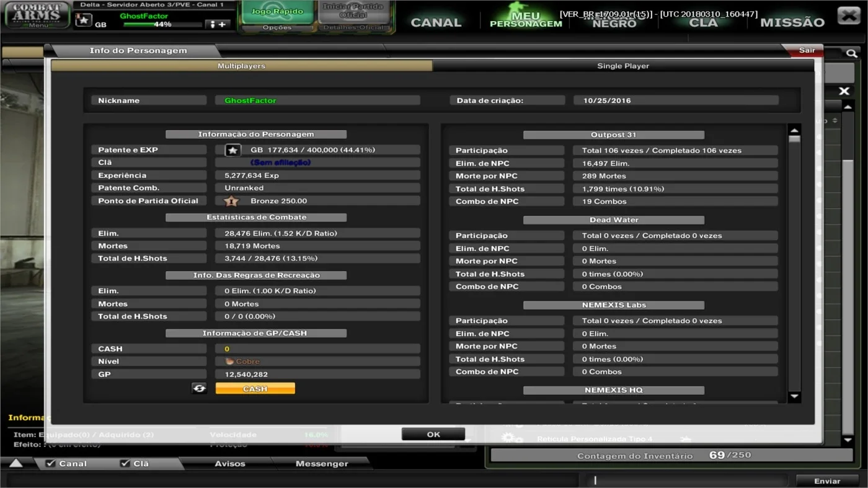
Task: Open the Messenger chat tab
Action: pos(322,464)
